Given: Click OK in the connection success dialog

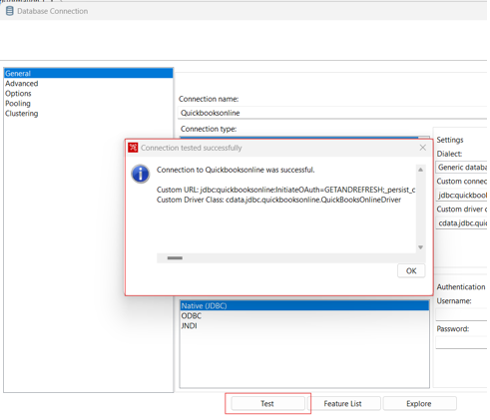Looking at the screenshot, I should click(411, 271).
